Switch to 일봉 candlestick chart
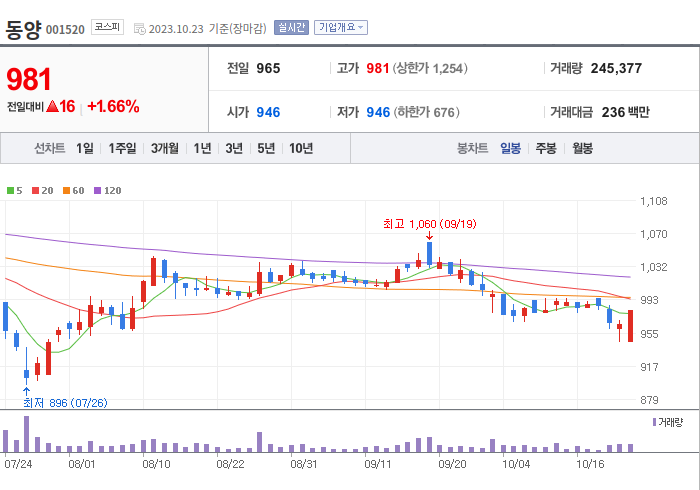This screenshot has width=700, height=490. pyautogui.click(x=510, y=148)
